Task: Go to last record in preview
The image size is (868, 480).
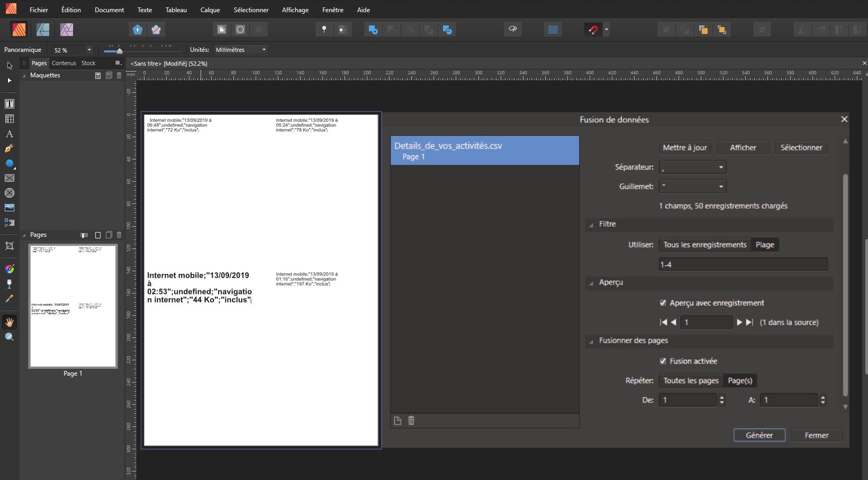Action: click(749, 322)
